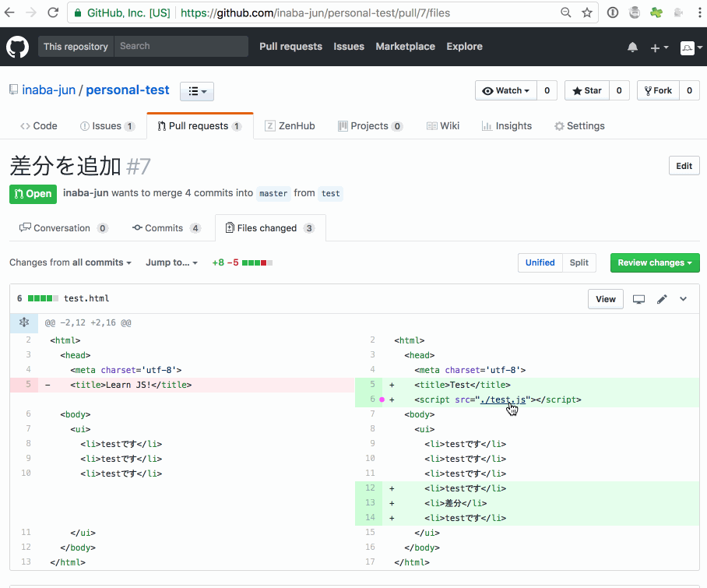The width and height of the screenshot is (707, 588).
Task: Focus the repository Search field
Action: tap(181, 47)
